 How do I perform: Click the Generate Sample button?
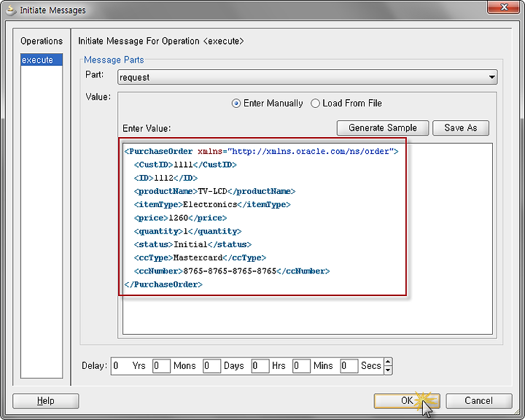[383, 128]
